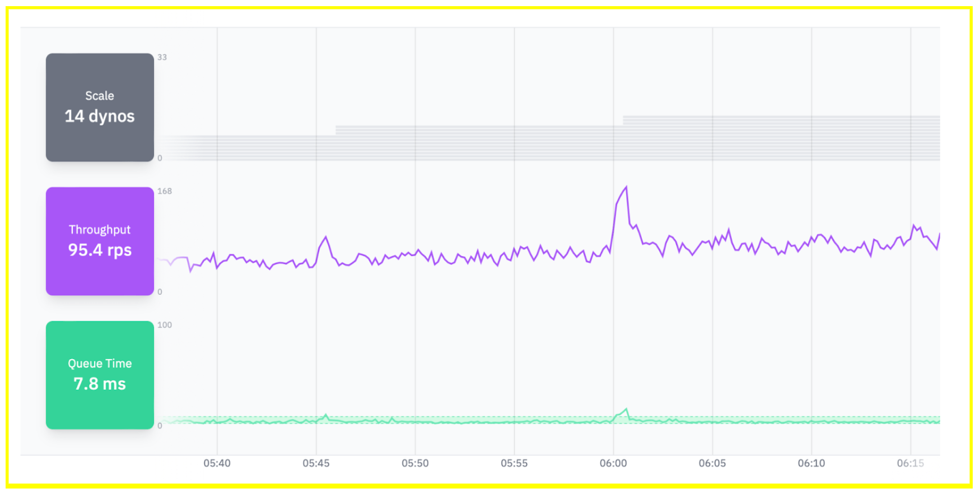
Task: Click the highest throughput peak just after 06:00
Action: click(626, 188)
